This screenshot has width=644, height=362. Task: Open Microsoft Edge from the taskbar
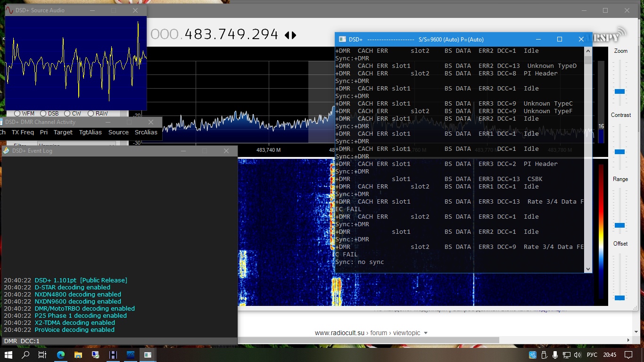61,355
